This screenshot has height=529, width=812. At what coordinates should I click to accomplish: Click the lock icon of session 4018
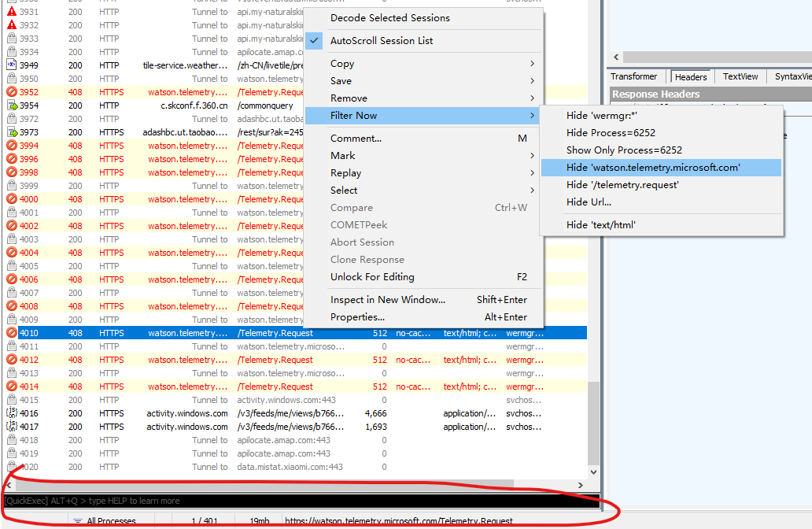coord(11,440)
